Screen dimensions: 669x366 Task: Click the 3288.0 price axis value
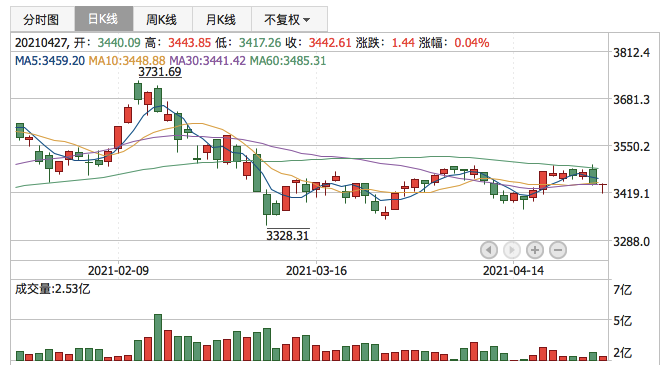(631, 242)
